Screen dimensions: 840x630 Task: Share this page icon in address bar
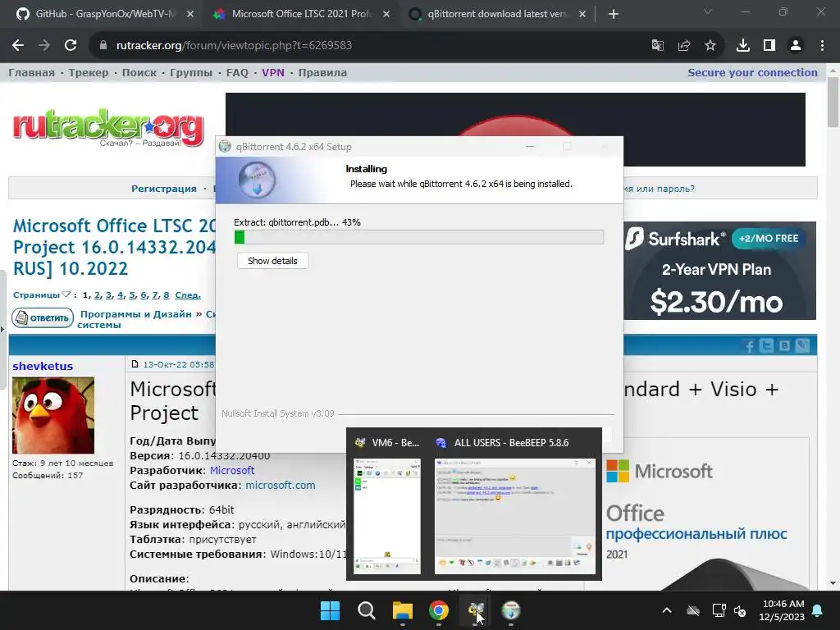(x=683, y=46)
